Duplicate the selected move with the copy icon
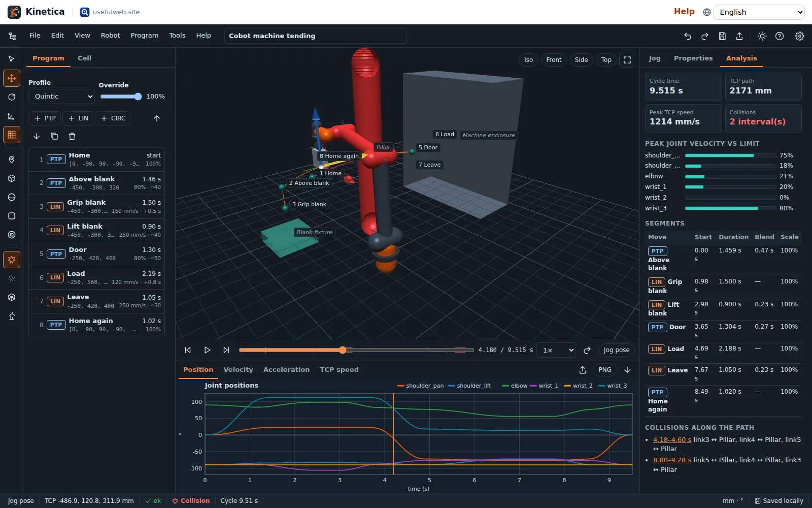Viewport: 812px width, 508px height. coord(54,136)
